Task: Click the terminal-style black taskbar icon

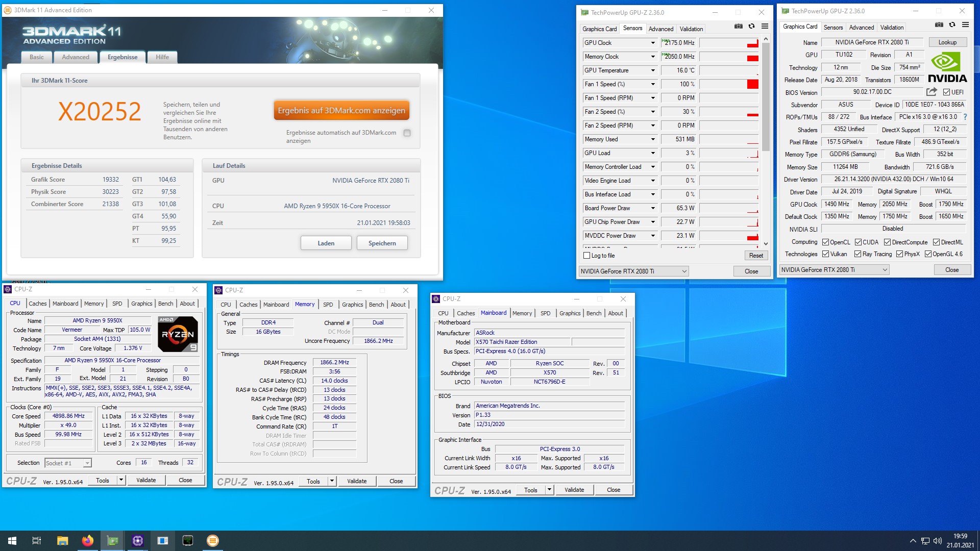Action: pos(188,541)
